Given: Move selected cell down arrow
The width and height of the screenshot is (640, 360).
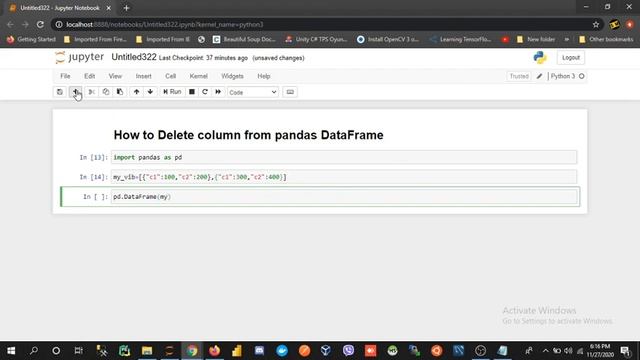Looking at the screenshot, I should [150, 92].
